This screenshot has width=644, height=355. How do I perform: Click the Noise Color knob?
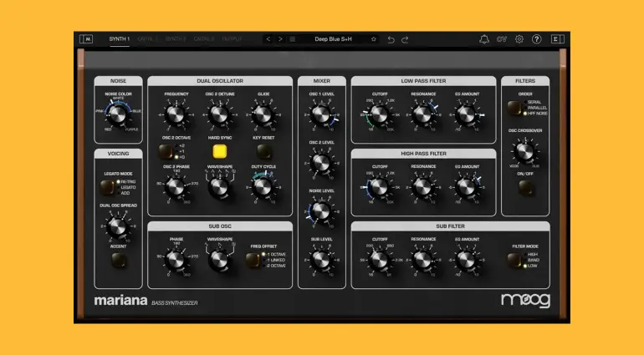118,115
